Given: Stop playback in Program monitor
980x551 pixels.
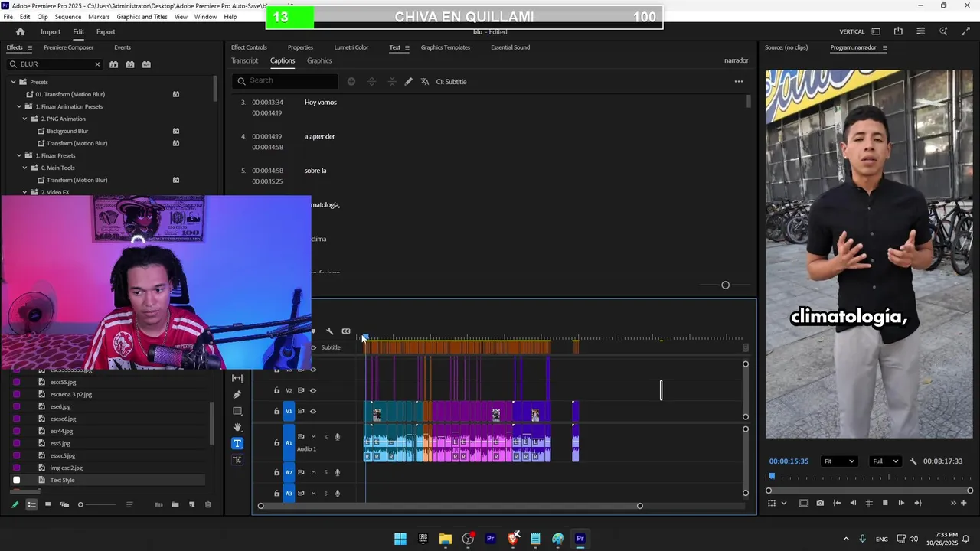Looking at the screenshot, I should click(885, 503).
